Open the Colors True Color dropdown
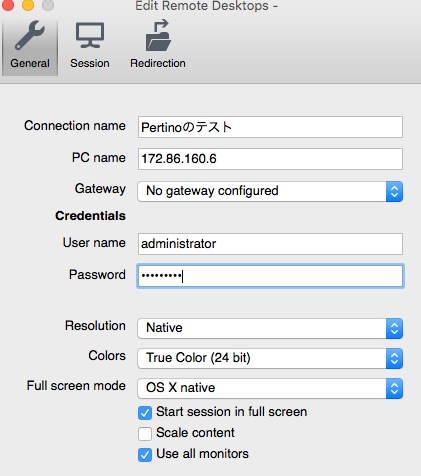The image size is (421, 476). pos(270,358)
